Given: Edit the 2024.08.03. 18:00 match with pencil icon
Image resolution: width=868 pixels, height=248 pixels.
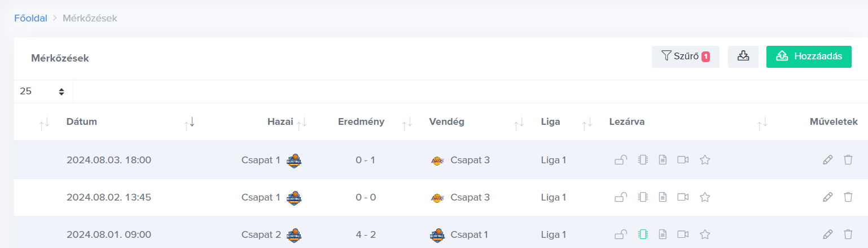Looking at the screenshot, I should click(828, 160).
